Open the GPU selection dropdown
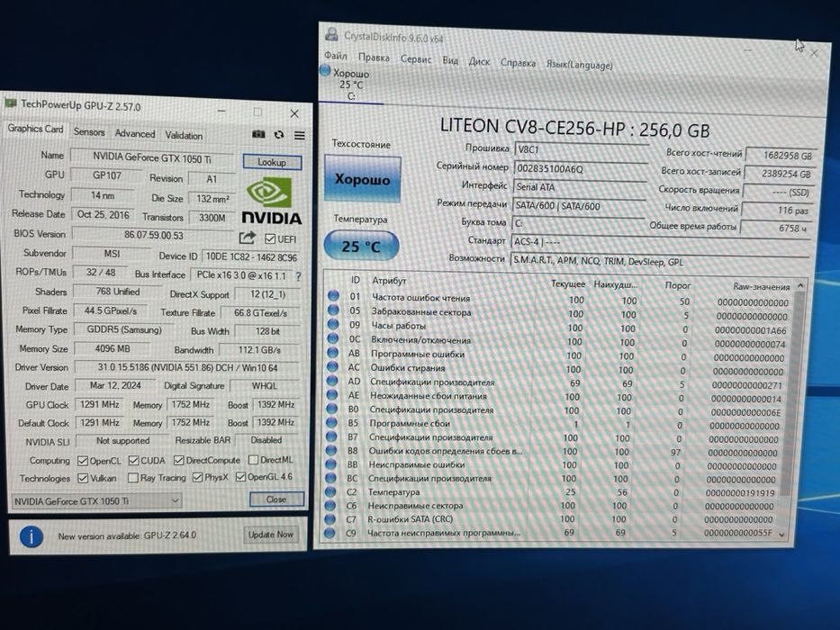840x630 pixels. coord(96,501)
